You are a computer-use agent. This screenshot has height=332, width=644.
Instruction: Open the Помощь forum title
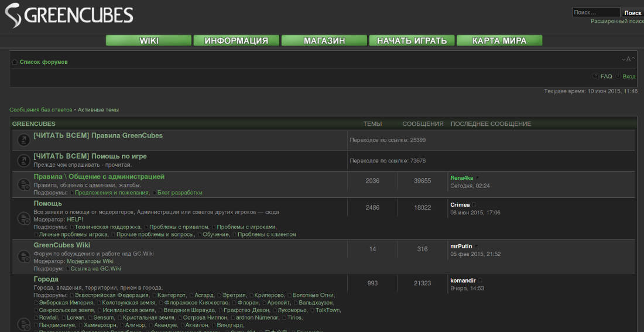(47, 203)
